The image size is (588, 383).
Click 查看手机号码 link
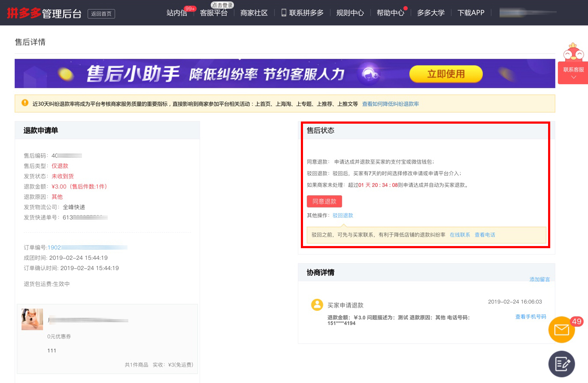531,316
